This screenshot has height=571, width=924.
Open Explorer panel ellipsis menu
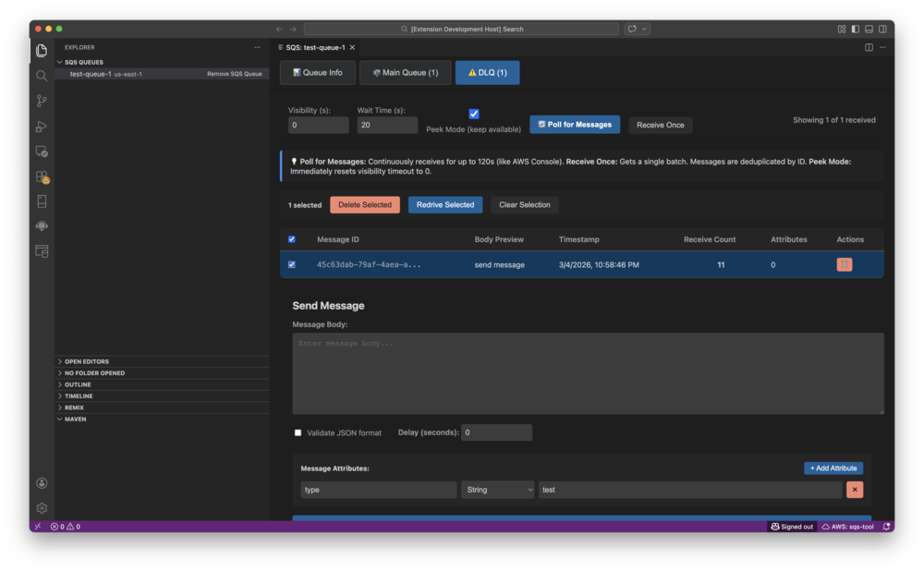(257, 47)
